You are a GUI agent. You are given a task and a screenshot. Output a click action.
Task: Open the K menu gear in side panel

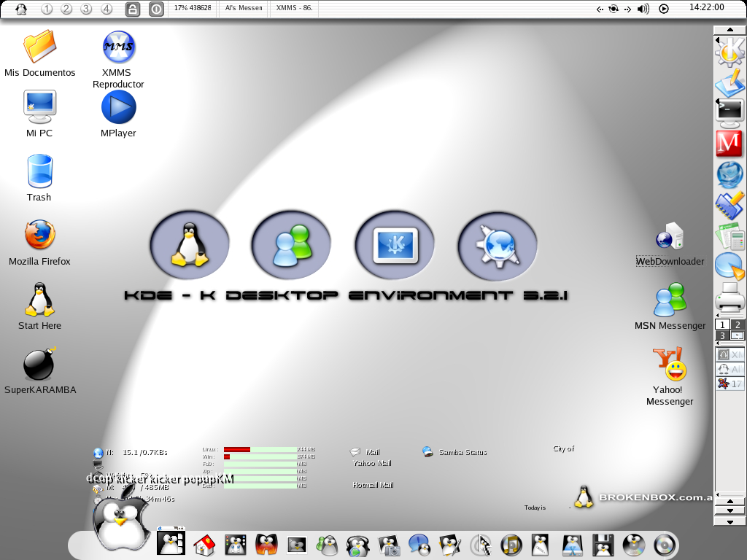(x=729, y=50)
